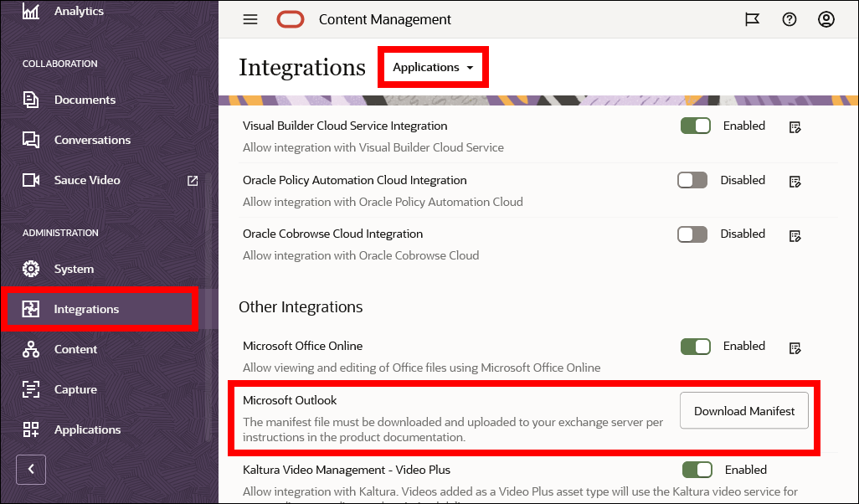Open the Applications dropdown next to Integrations
859x504 pixels.
(433, 67)
